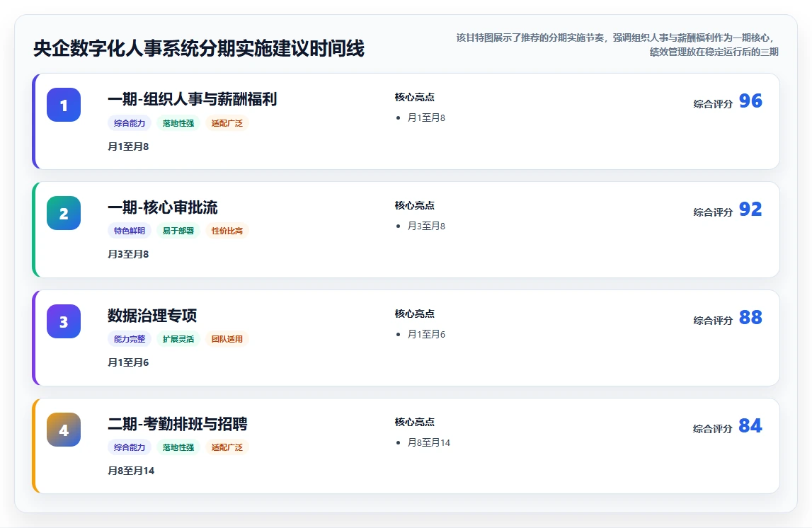Click the score 96

tap(750, 101)
